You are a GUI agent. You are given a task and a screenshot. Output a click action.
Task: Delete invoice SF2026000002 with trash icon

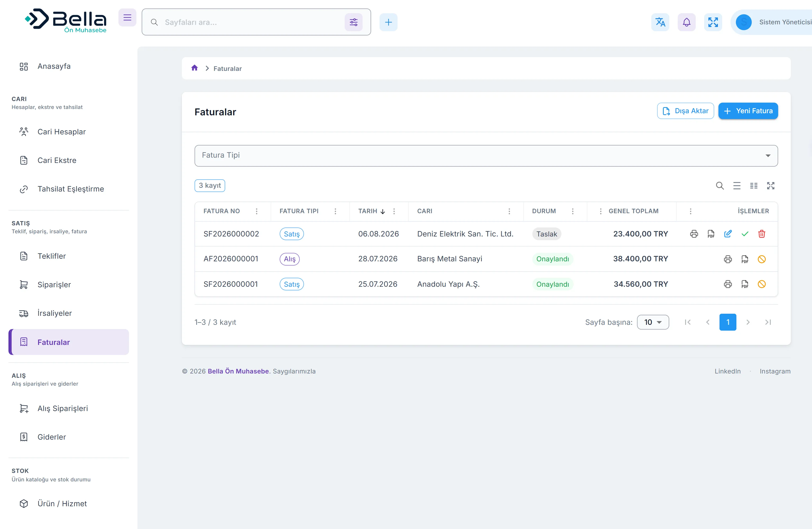coord(762,234)
